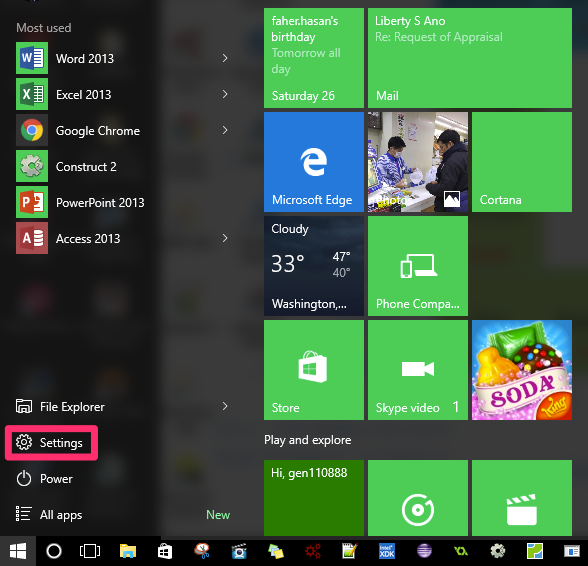Open the Groove Music tile

click(418, 498)
